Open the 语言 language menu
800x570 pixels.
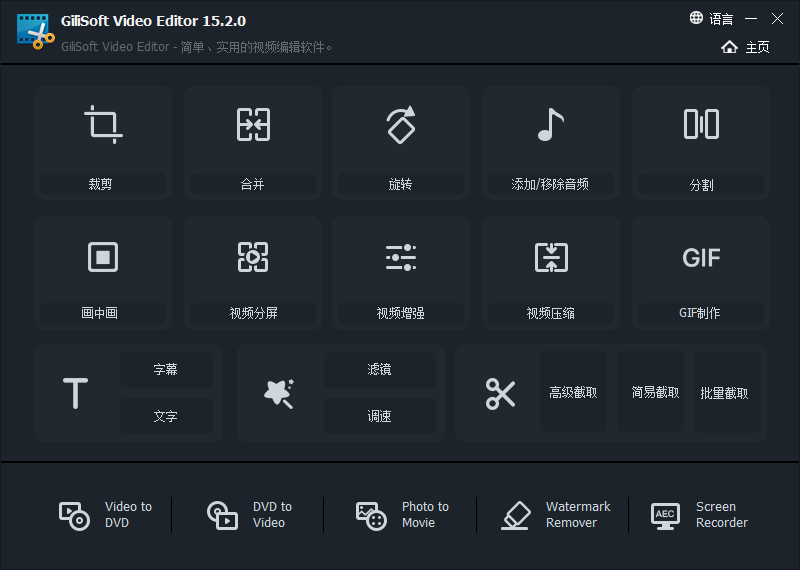[x=711, y=19]
